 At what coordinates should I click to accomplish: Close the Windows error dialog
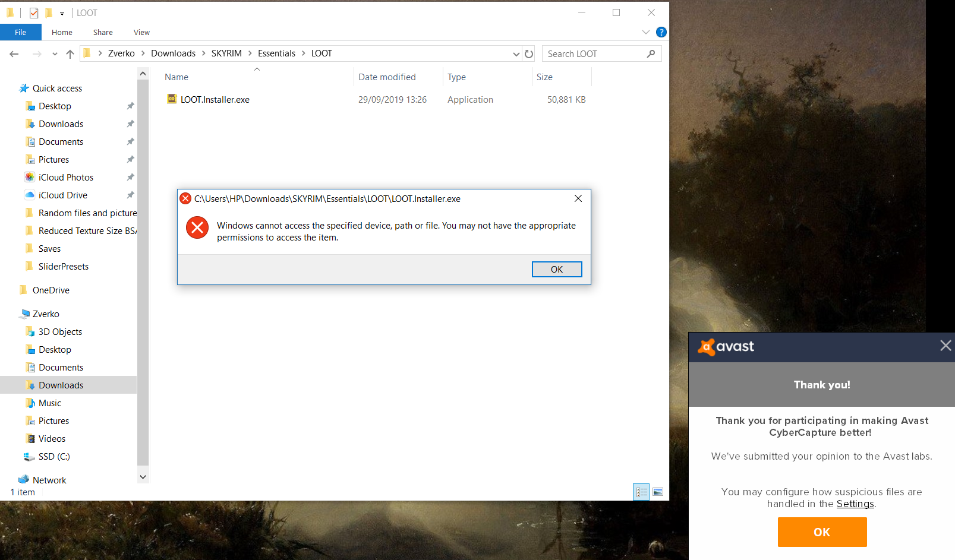pos(578,198)
